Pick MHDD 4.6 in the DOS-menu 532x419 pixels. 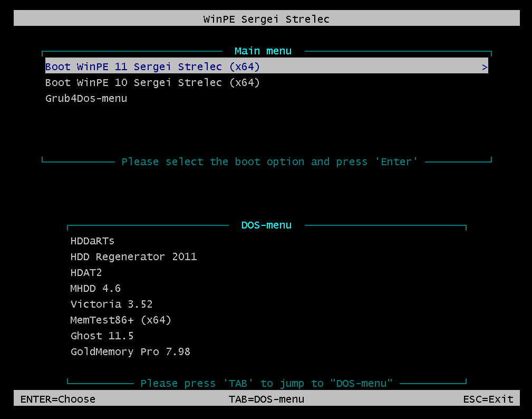click(95, 289)
